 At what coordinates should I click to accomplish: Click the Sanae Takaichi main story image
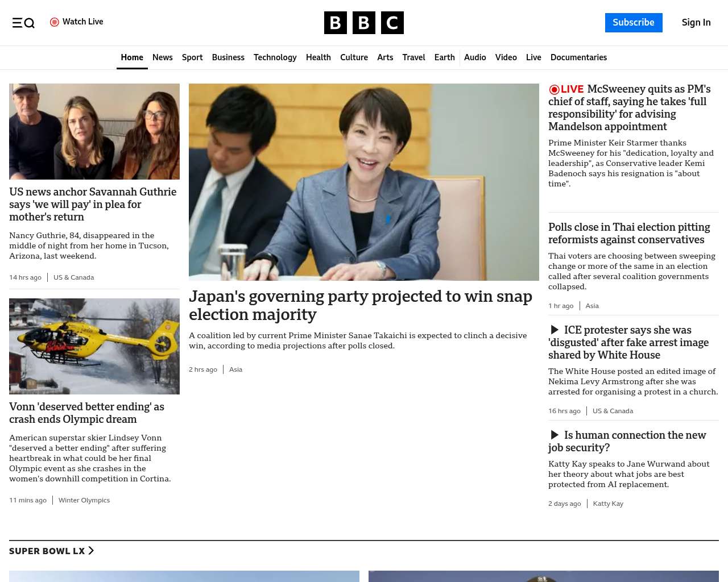coord(364,182)
